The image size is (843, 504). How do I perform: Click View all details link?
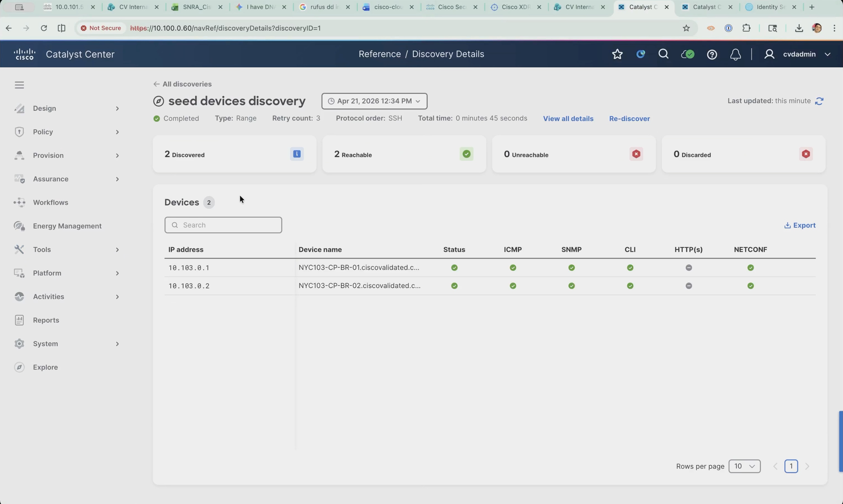[568, 119]
